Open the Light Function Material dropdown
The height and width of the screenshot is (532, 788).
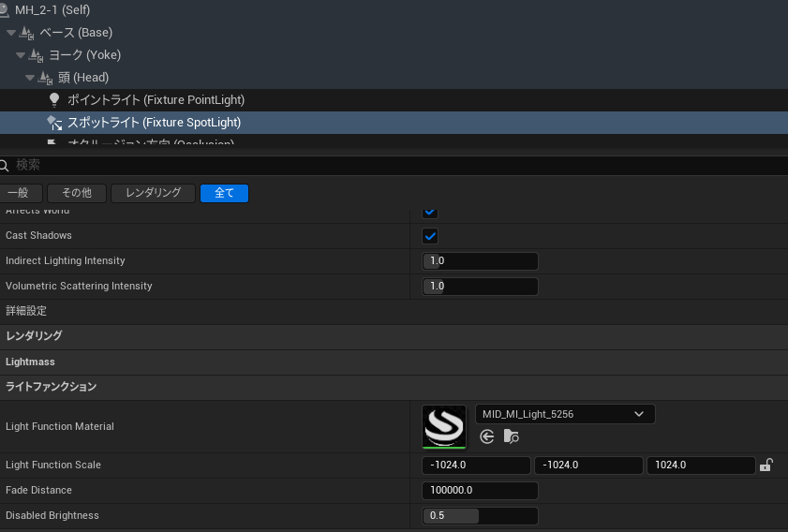pyautogui.click(x=565, y=414)
